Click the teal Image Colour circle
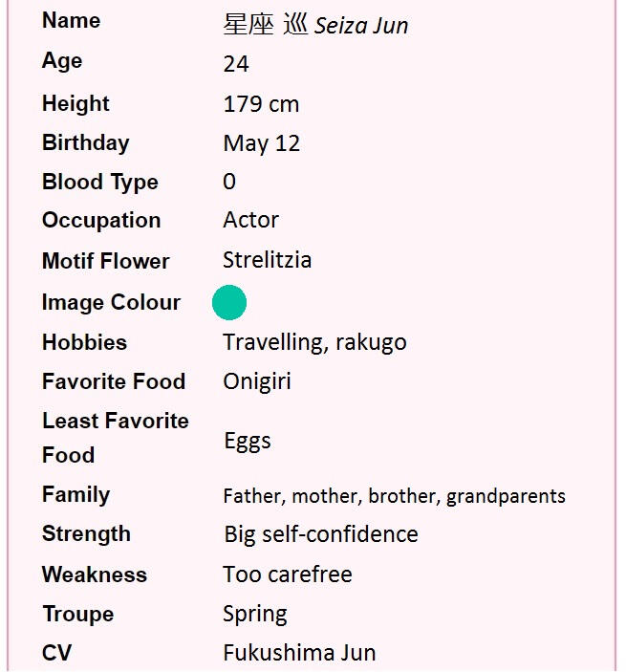The height and width of the screenshot is (672, 626). (x=229, y=302)
